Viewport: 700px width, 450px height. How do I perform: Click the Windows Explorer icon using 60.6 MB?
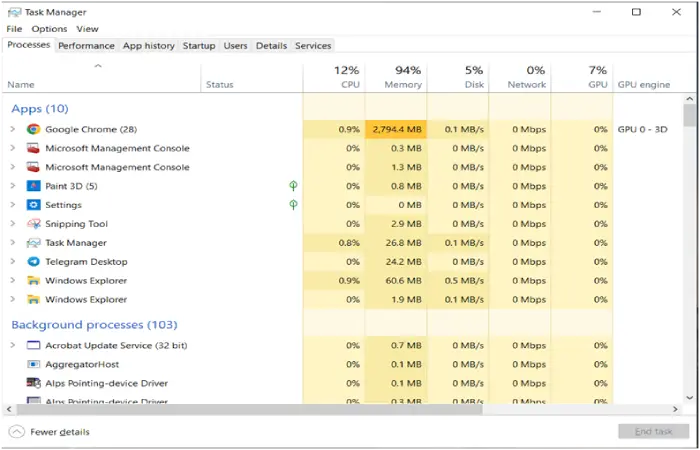tap(33, 281)
